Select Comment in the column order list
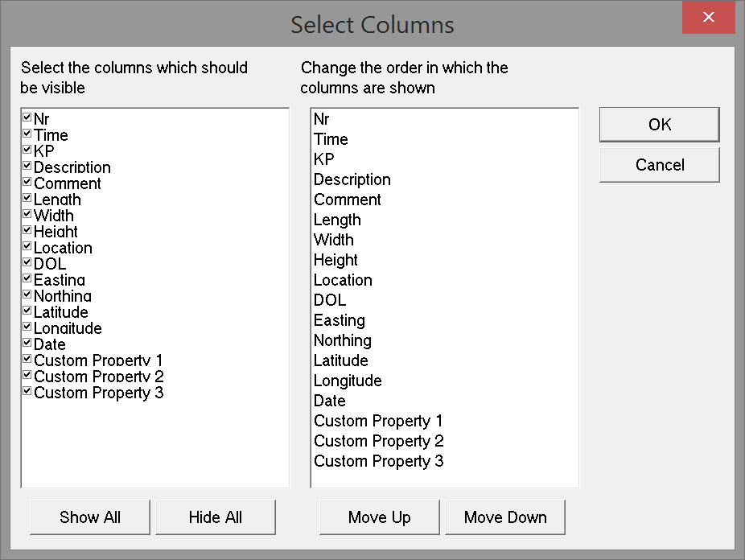 pos(348,200)
